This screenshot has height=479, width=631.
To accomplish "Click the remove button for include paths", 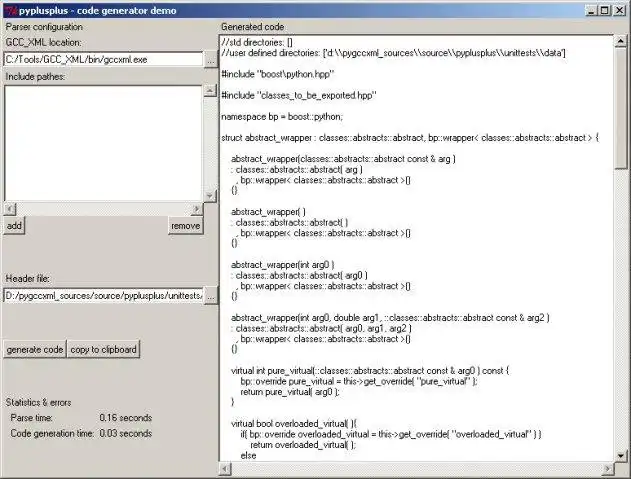I will (x=186, y=226).
